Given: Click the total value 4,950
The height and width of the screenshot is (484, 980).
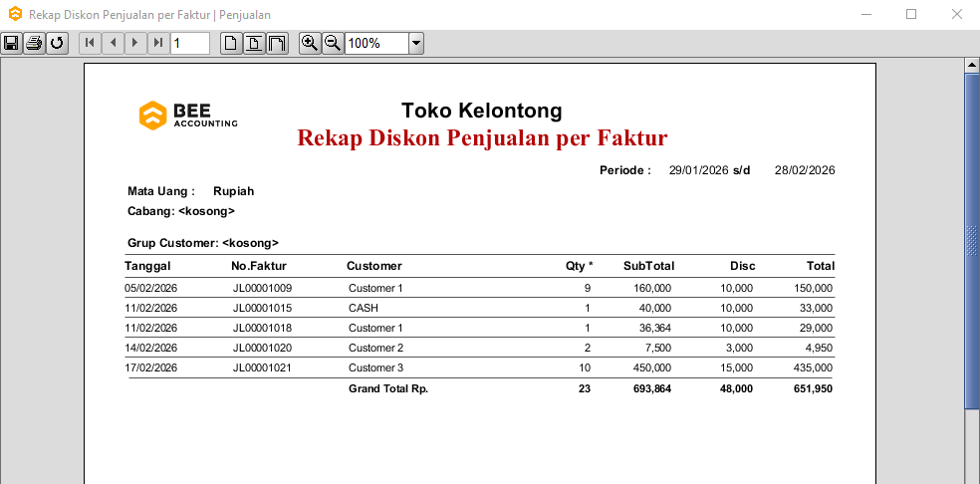Looking at the screenshot, I should point(818,348).
